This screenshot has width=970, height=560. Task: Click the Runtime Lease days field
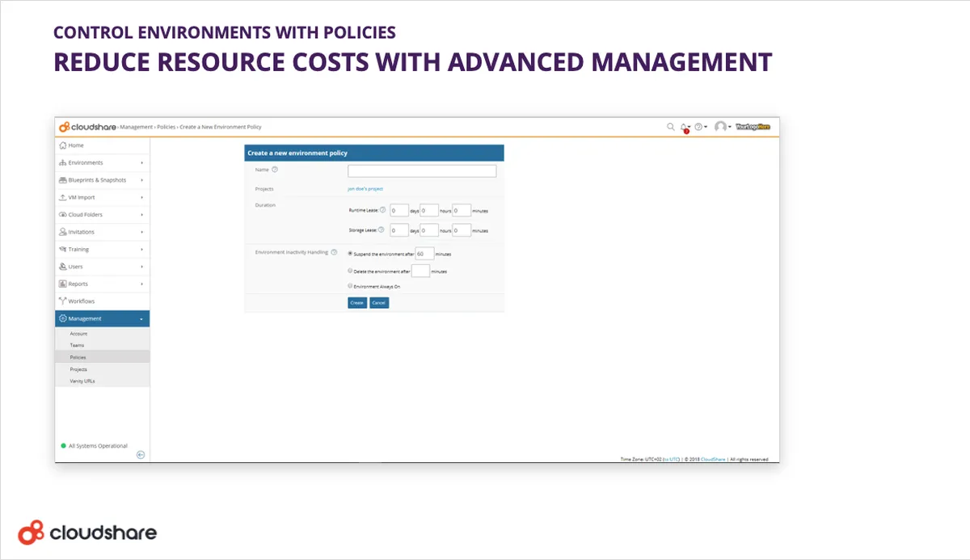(x=399, y=210)
